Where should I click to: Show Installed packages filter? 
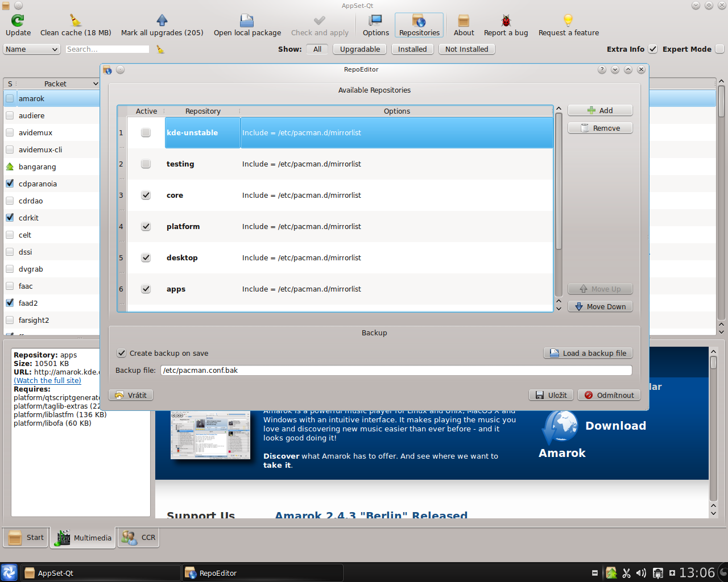pos(412,49)
